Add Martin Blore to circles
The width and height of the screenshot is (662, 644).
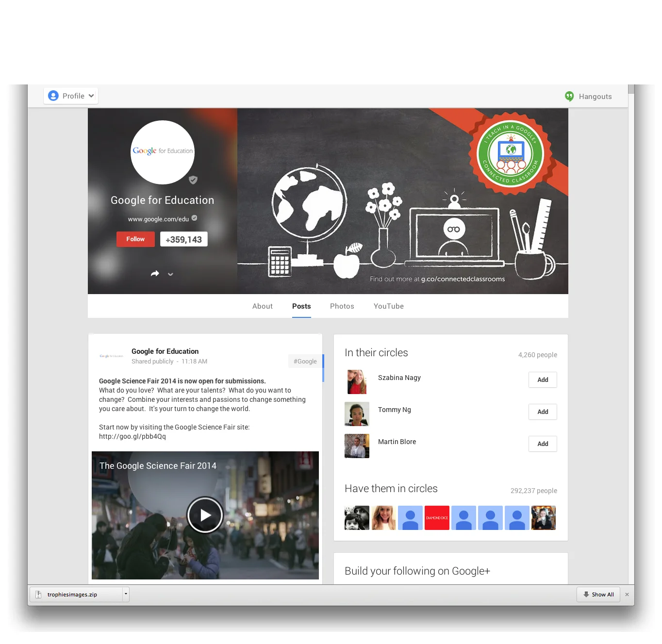pos(543,444)
